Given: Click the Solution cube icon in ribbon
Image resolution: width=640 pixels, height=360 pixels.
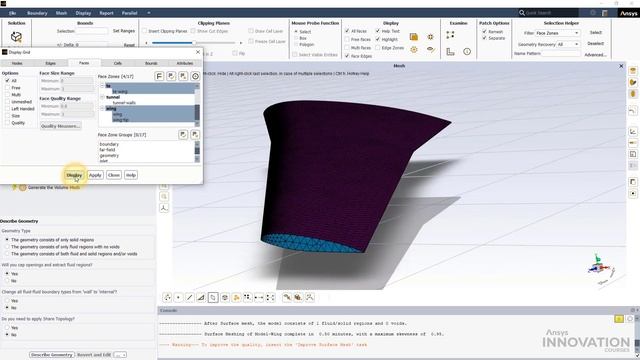Looking at the screenshot, I should (x=16, y=37).
